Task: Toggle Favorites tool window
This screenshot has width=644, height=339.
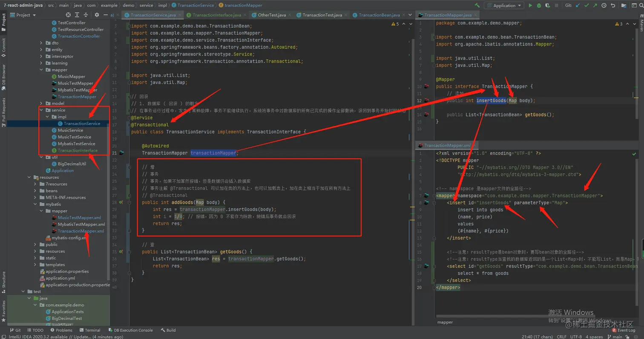Action: 4,309
